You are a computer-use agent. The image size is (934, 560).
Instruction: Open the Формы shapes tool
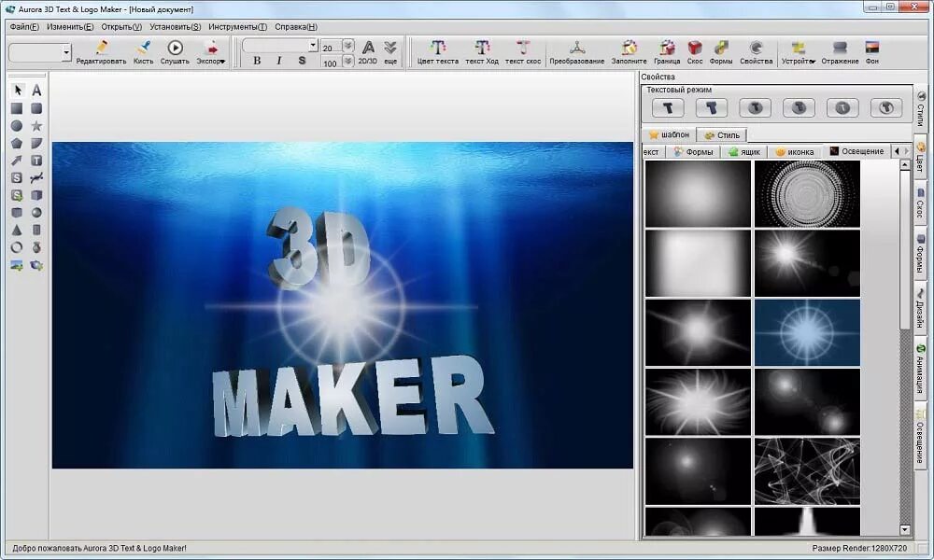click(x=721, y=51)
